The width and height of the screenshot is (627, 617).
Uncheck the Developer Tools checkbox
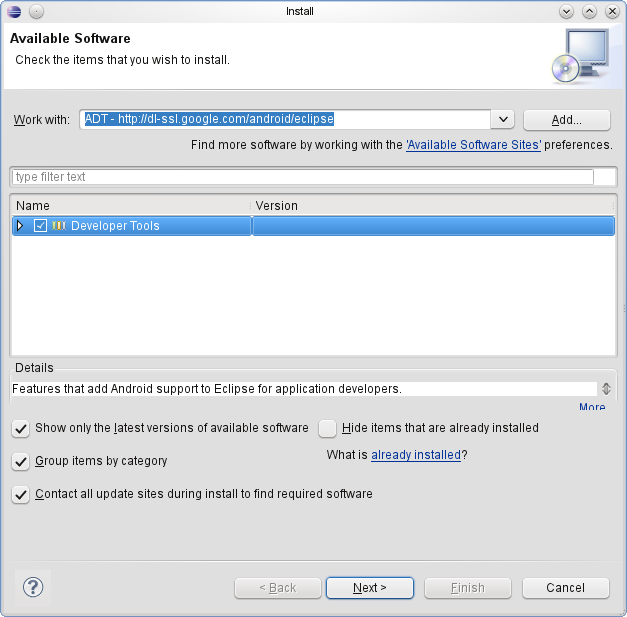pos(40,226)
